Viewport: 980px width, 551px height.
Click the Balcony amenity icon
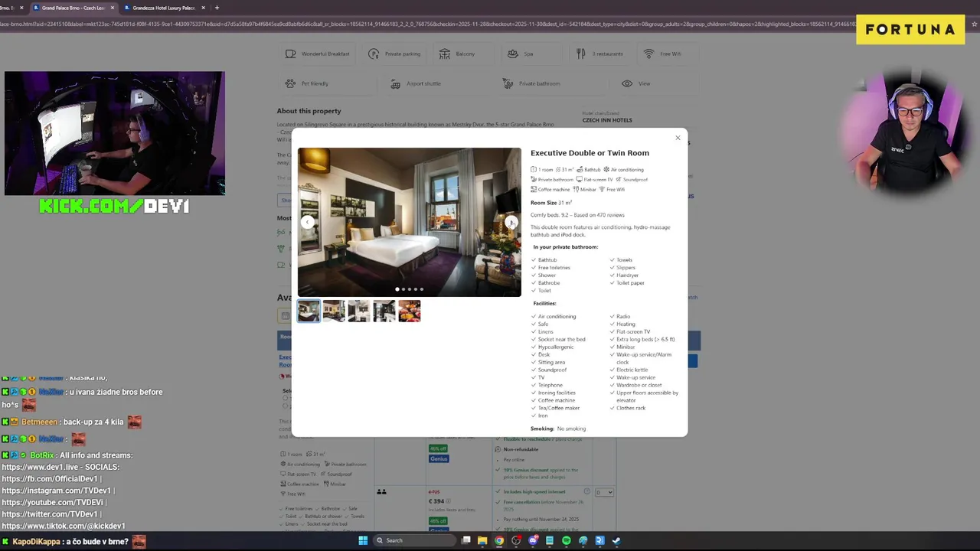[x=445, y=54]
